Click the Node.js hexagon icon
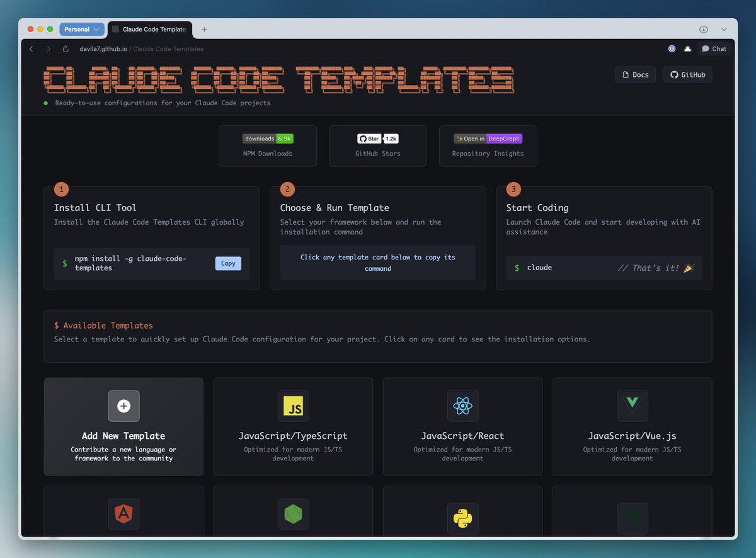Image resolution: width=756 pixels, height=558 pixels. click(x=293, y=514)
